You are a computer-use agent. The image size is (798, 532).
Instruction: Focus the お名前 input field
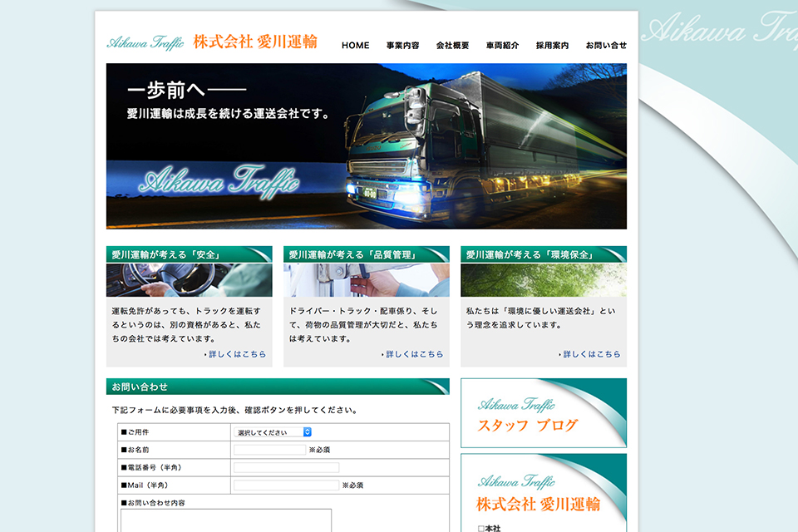[269, 450]
